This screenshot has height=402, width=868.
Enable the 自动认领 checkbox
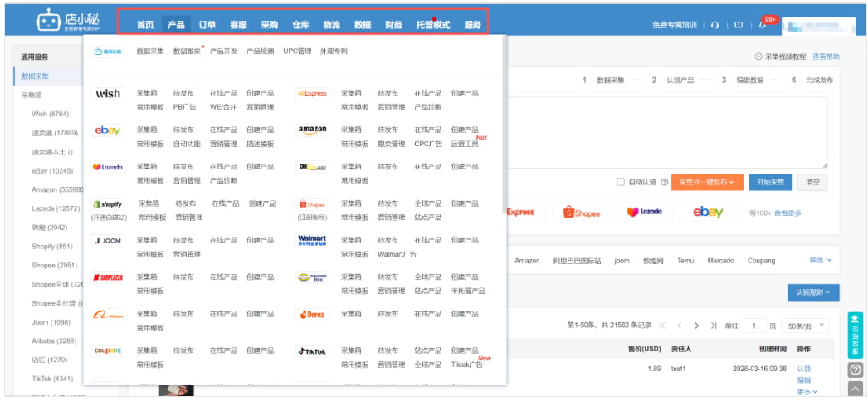coord(621,182)
